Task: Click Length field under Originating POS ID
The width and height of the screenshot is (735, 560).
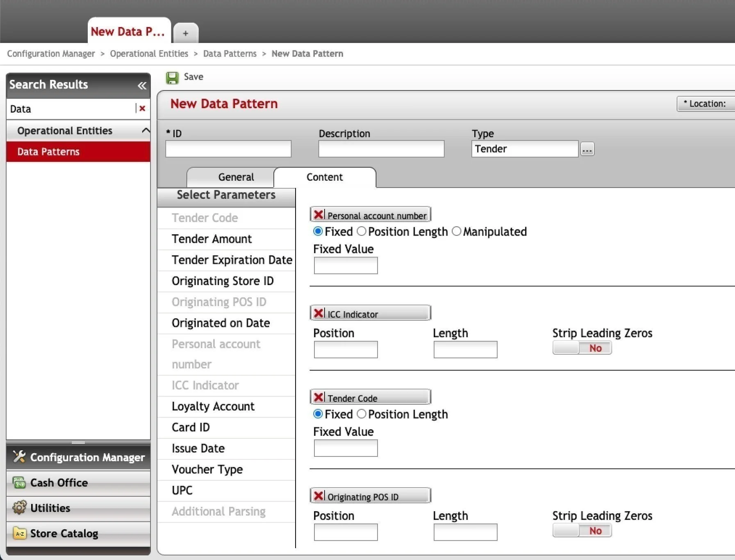Action: click(x=465, y=532)
